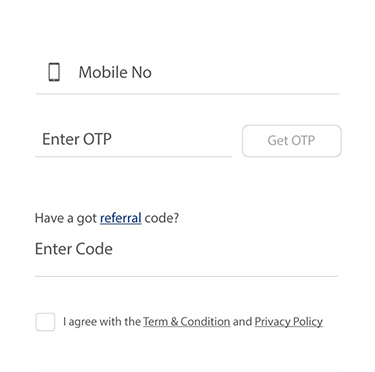Click the 'I agree with the' label
Viewport: 375px width, 372px height.
click(102, 322)
